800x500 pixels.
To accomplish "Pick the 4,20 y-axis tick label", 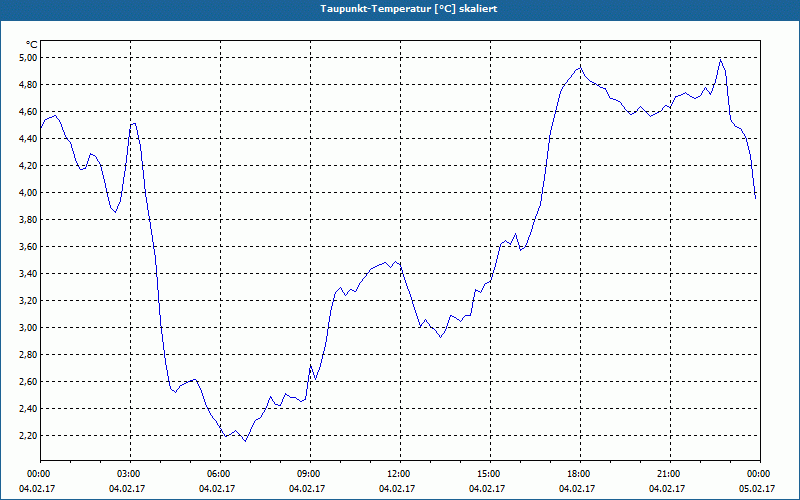I will pos(28,166).
